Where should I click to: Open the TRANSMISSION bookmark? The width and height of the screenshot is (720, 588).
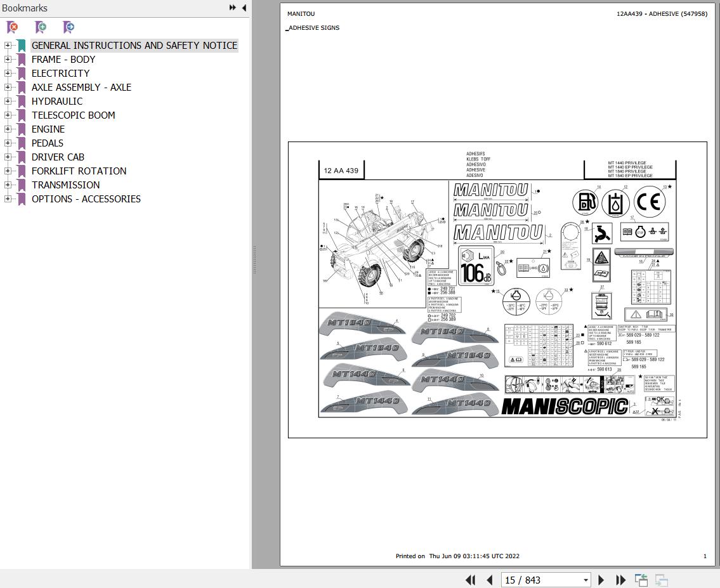(66, 185)
